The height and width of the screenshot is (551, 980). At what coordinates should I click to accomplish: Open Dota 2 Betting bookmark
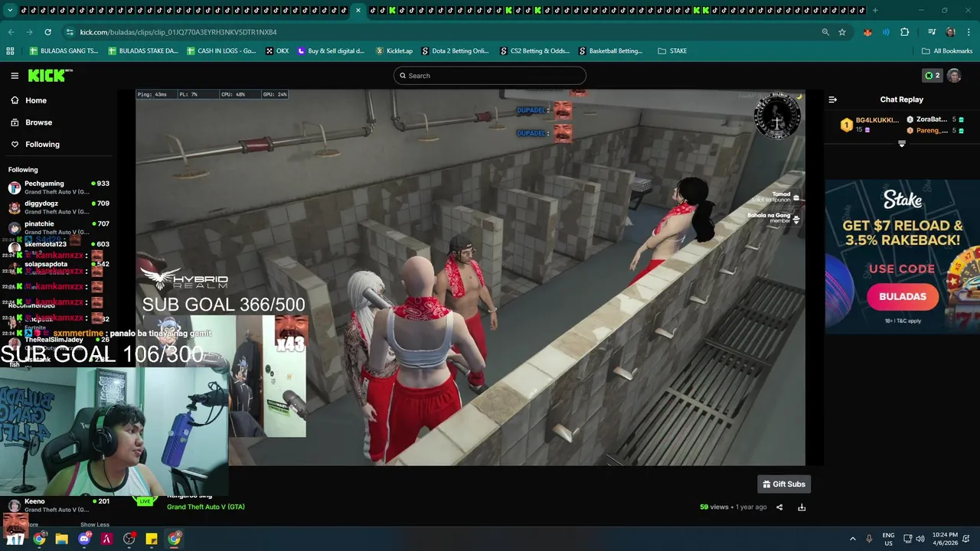click(x=455, y=51)
